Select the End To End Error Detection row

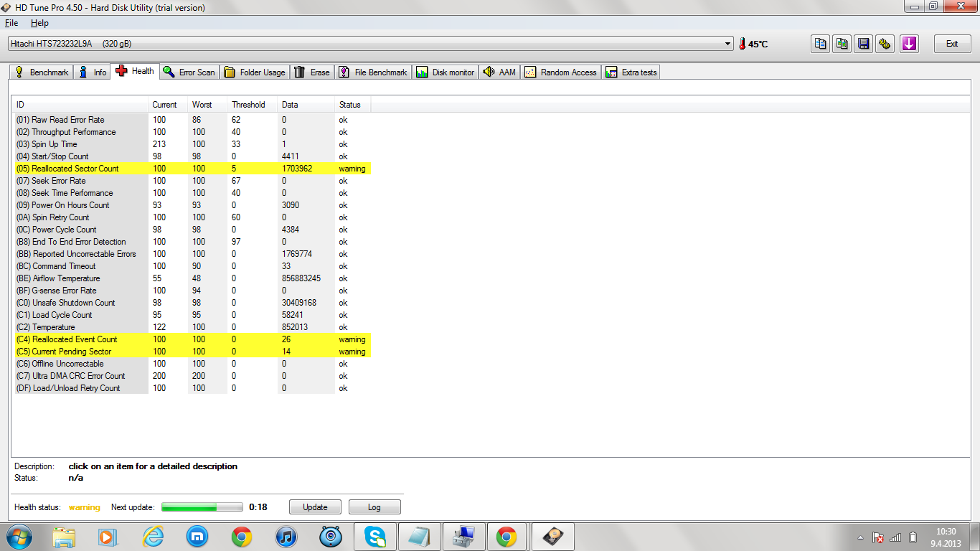pos(192,242)
